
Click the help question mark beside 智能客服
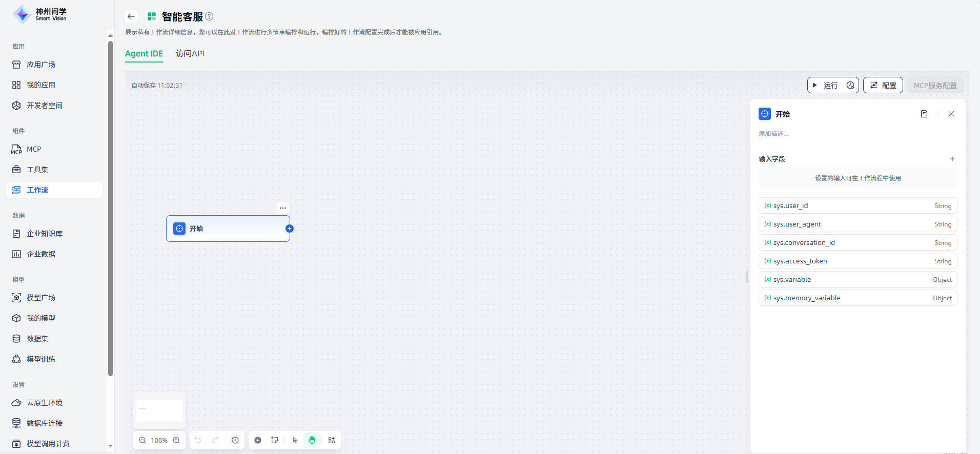tap(209, 16)
